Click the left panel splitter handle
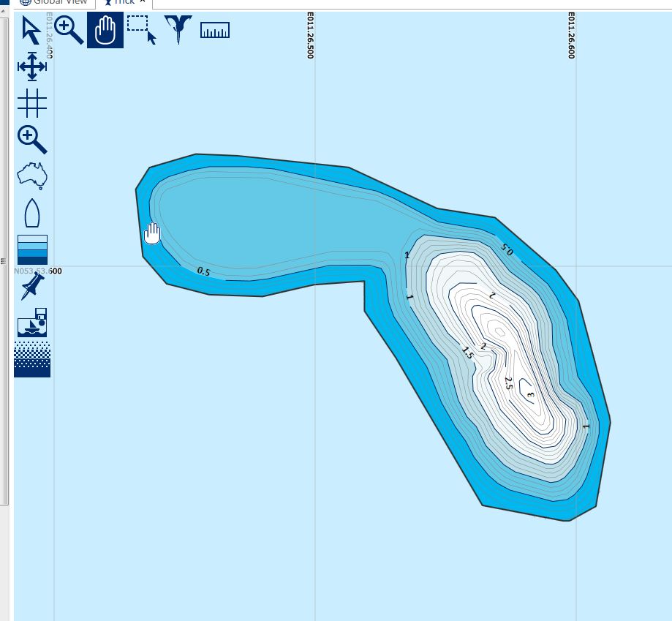This screenshot has width=672, height=621. (4, 260)
